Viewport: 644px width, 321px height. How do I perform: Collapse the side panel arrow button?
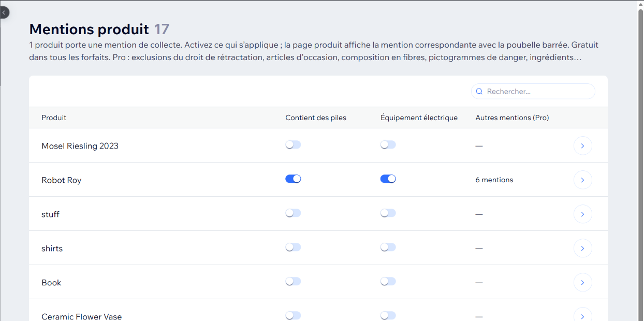click(4, 12)
